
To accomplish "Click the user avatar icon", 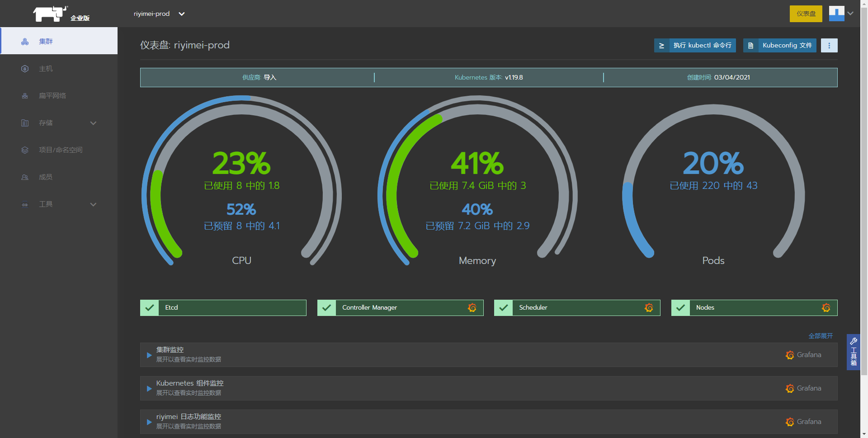I will coord(836,14).
